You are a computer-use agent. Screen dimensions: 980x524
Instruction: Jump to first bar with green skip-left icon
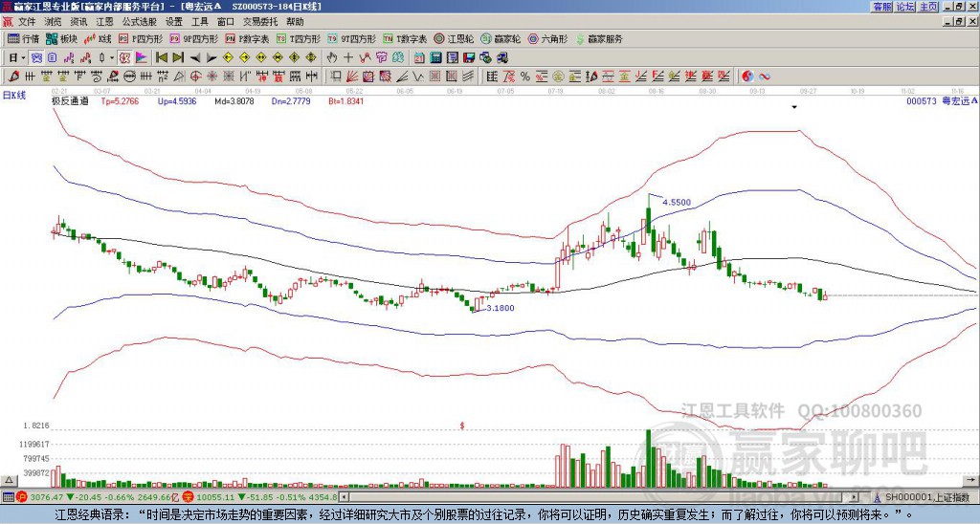[x=161, y=58]
